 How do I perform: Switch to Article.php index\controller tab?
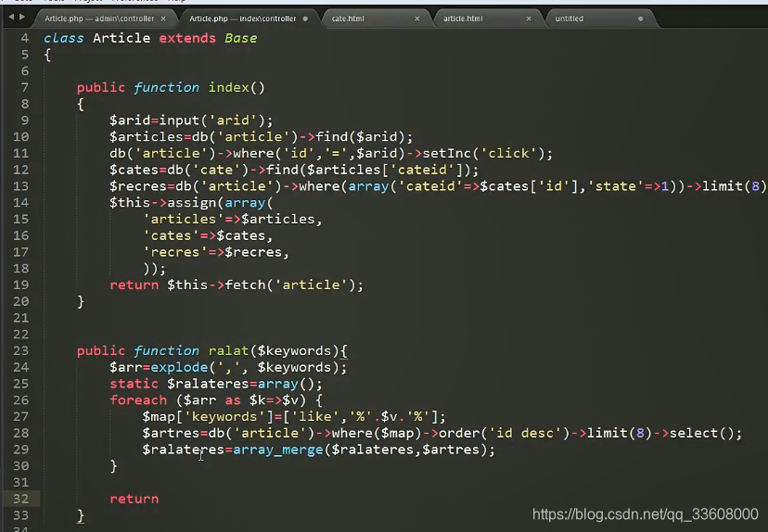[x=242, y=19]
